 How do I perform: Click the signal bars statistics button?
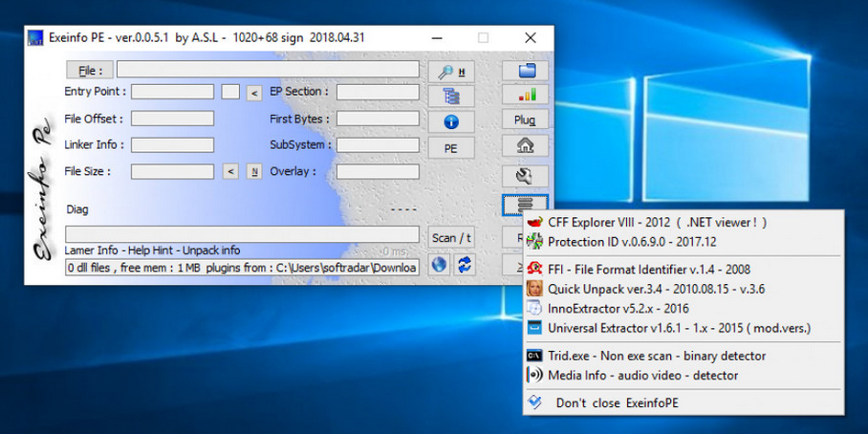point(526,96)
